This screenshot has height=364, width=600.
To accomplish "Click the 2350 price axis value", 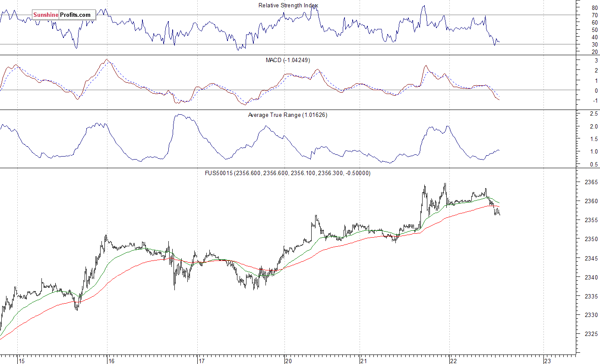I will coord(591,239).
